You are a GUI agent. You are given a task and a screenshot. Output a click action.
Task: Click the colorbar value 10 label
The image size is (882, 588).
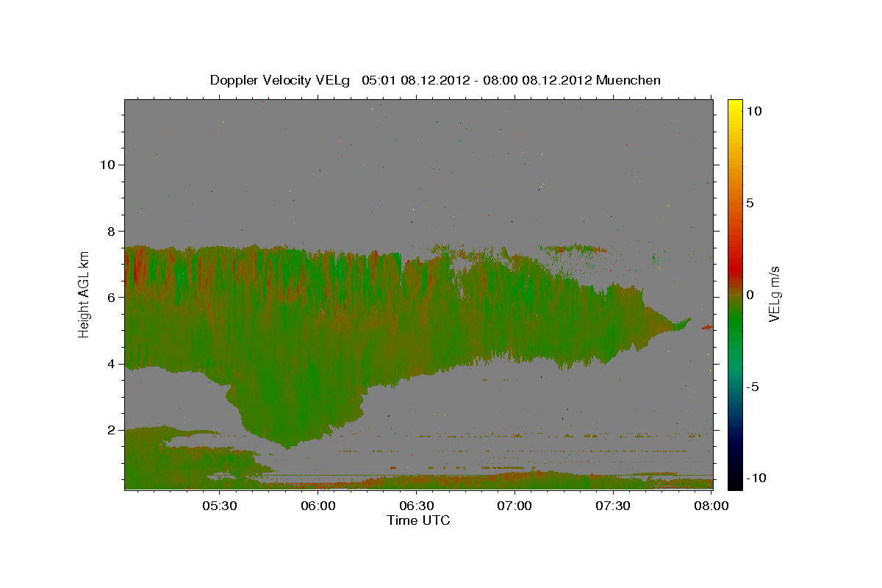pyautogui.click(x=754, y=111)
